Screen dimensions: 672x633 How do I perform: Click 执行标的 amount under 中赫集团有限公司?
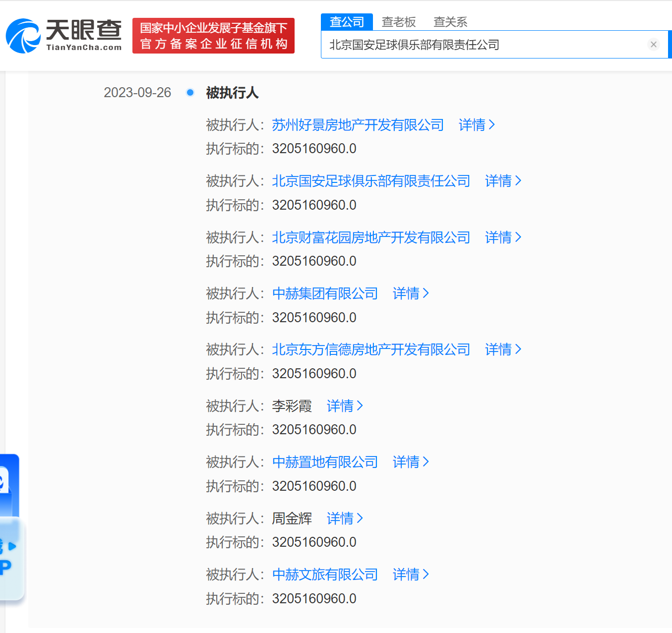(314, 318)
